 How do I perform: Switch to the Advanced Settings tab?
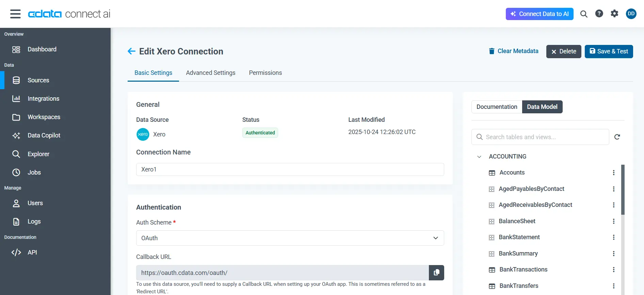[x=210, y=73]
